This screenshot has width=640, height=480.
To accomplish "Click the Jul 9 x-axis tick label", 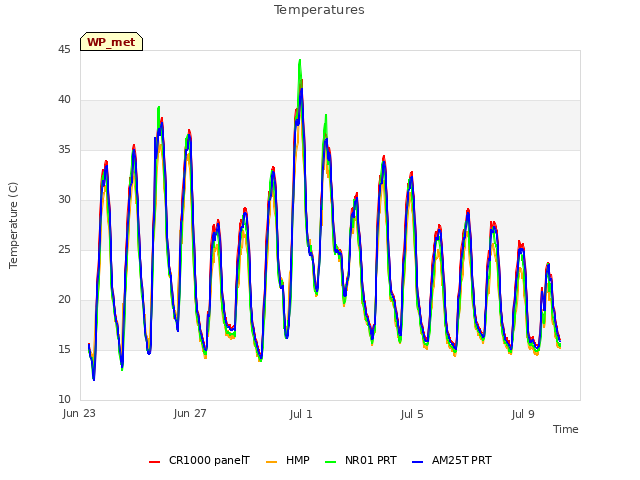I will [523, 415].
